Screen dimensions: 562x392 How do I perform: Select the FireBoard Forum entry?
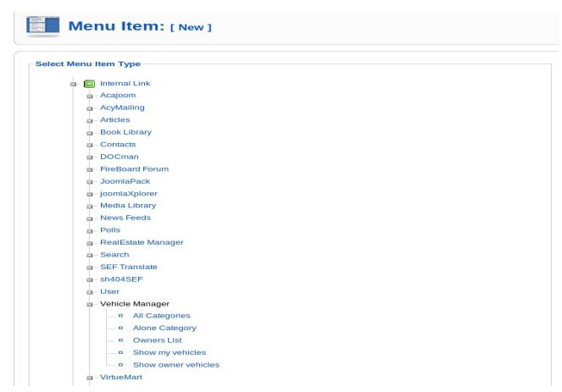tap(135, 169)
